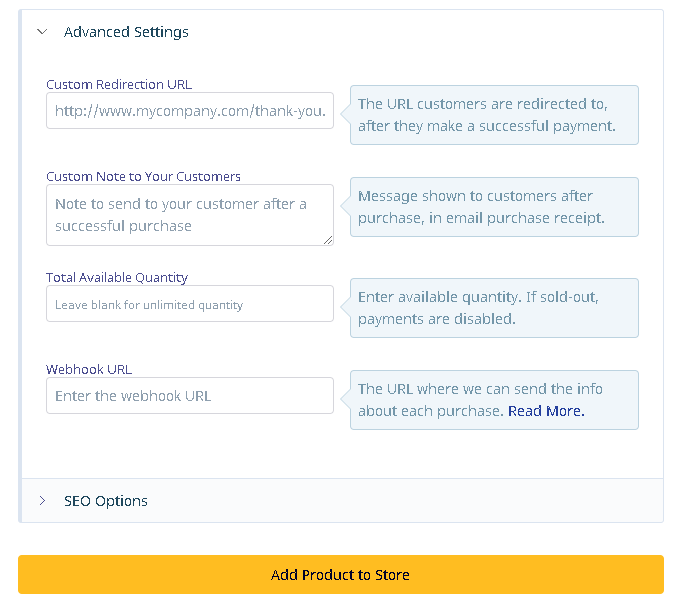Screen dimensions: 685x607
Task: Expand the SEO Options chevron arrow
Action: pyautogui.click(x=42, y=501)
